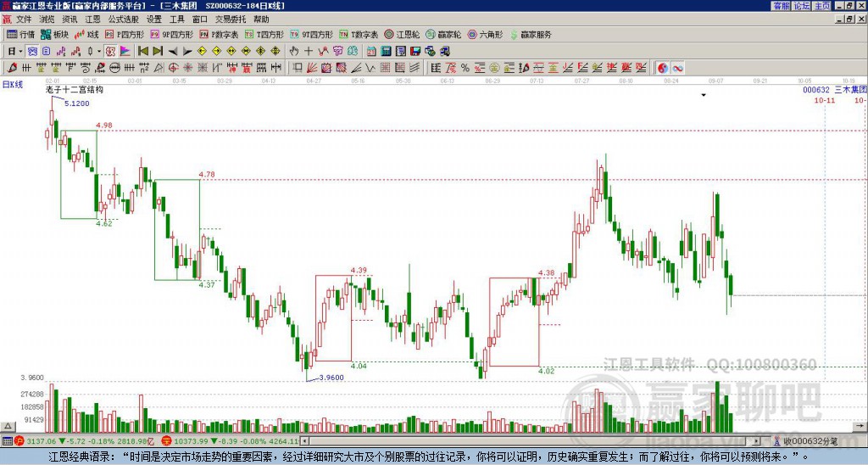This screenshot has height=465, width=868.
Task: Open the P四方形 tool
Action: point(125,34)
